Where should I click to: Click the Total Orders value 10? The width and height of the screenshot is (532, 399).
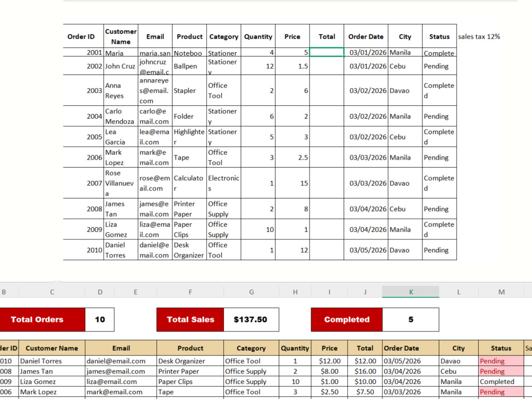coord(100,320)
